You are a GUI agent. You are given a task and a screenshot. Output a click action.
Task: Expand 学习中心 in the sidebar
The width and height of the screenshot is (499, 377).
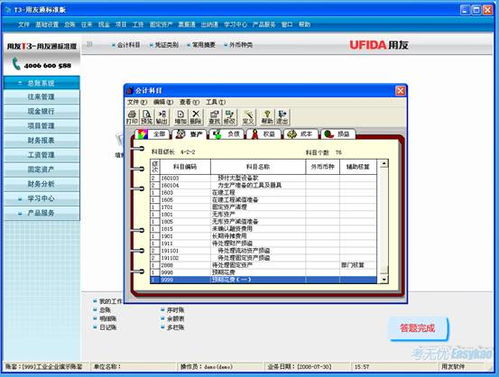point(41,199)
